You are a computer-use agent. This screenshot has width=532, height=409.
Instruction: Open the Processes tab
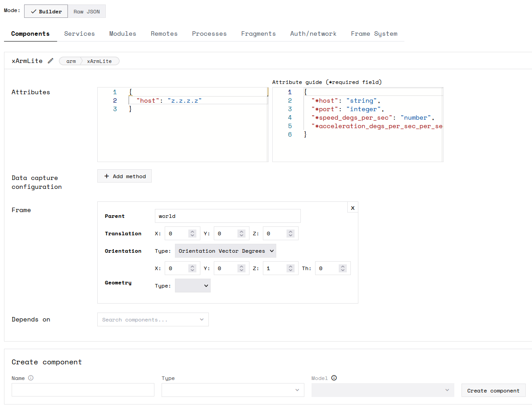209,33
